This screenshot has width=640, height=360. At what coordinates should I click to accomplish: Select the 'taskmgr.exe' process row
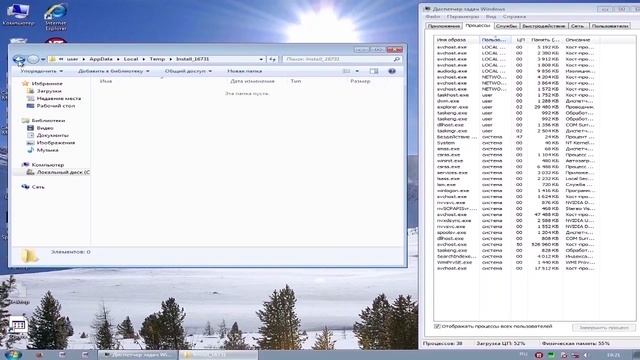tap(516, 131)
